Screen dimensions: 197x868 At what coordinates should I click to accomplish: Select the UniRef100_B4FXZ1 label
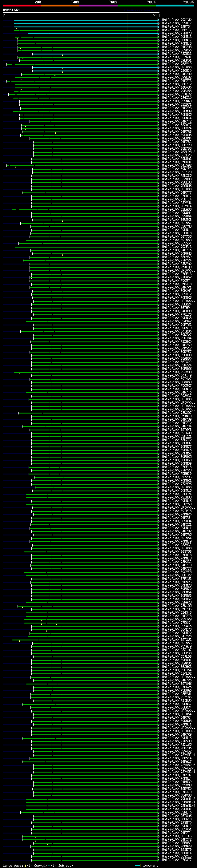click(x=177, y=525)
